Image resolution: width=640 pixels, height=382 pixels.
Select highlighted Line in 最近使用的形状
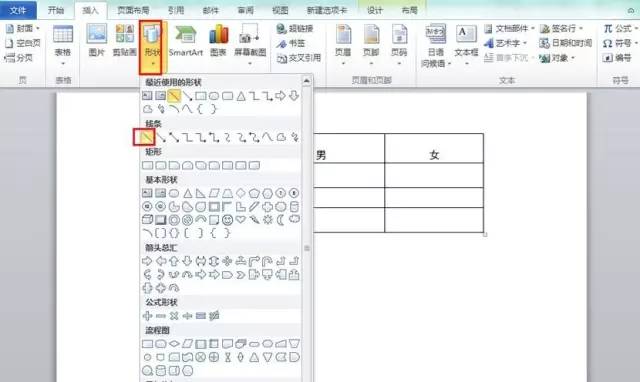174,96
